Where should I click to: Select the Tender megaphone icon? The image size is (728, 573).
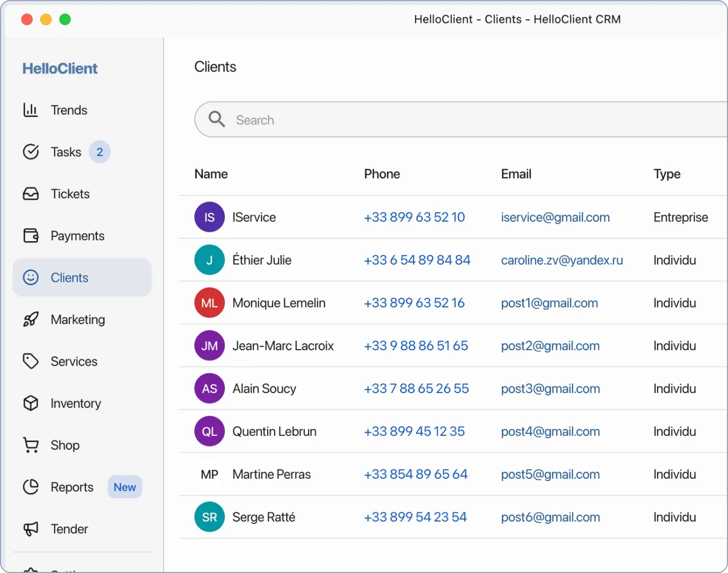31,529
